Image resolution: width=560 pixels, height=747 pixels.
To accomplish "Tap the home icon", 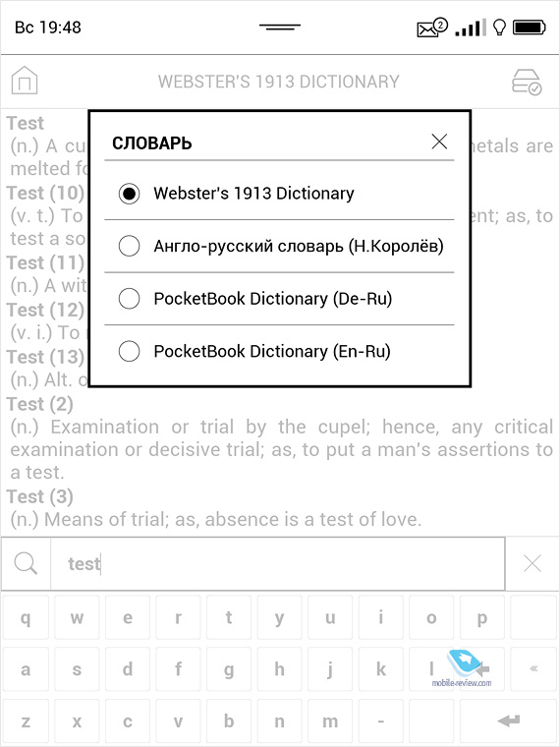I will click(25, 81).
